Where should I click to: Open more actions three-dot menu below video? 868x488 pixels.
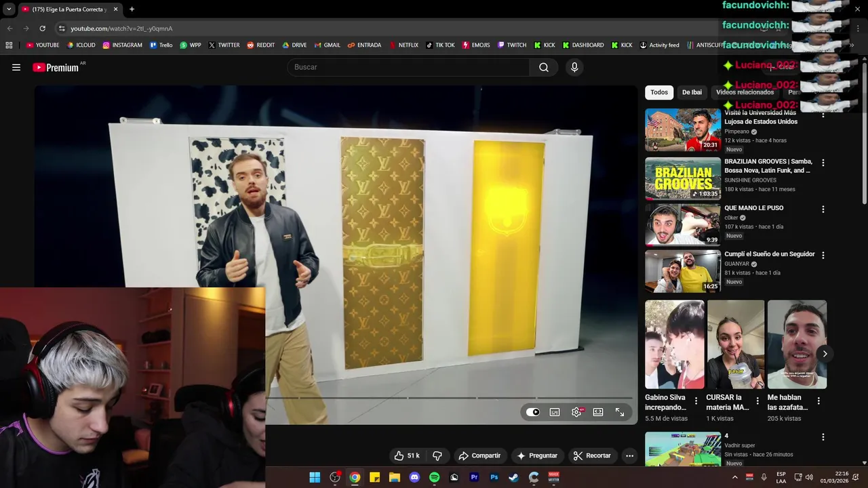(629, 455)
